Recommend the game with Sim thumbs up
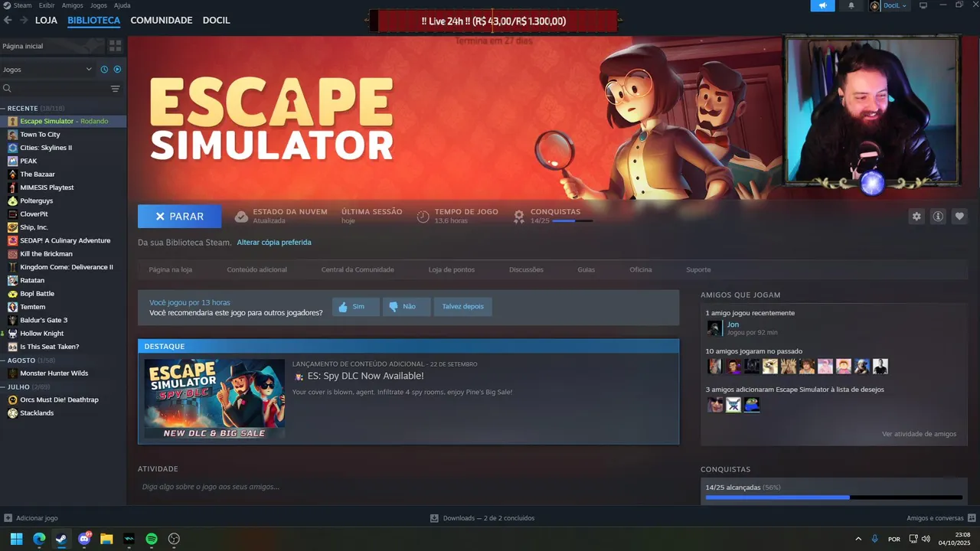The height and width of the screenshot is (551, 980). (355, 307)
